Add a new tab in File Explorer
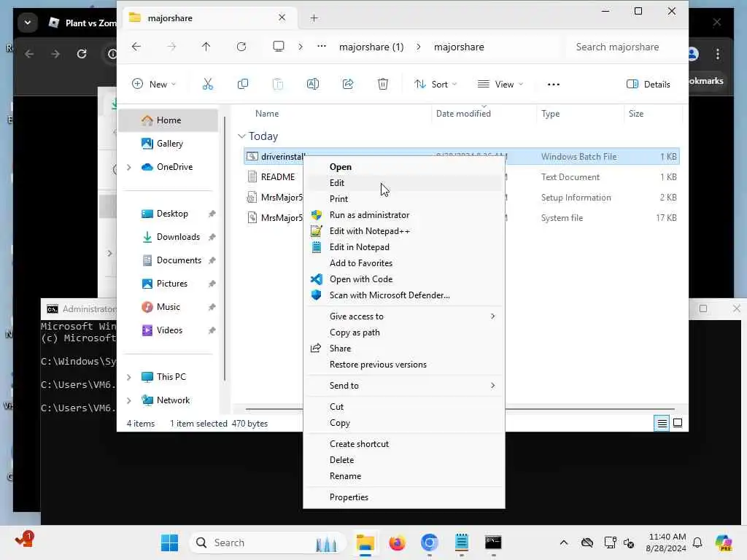Viewport: 747px width, 560px height. point(314,18)
